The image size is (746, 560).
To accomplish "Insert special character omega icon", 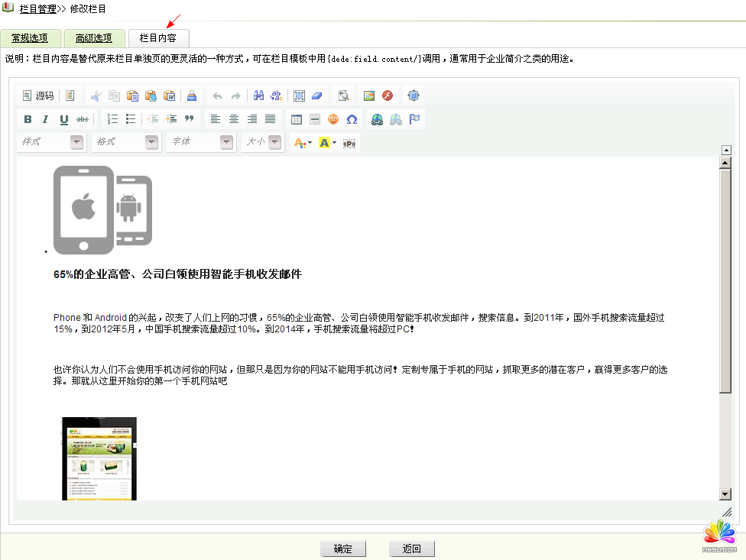I will click(352, 119).
